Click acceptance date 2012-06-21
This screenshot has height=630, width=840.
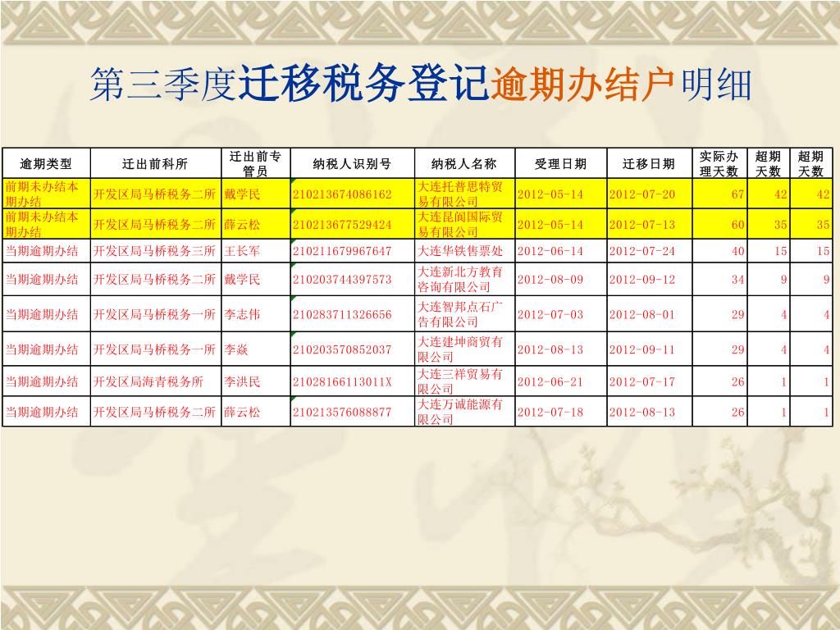pos(550,382)
